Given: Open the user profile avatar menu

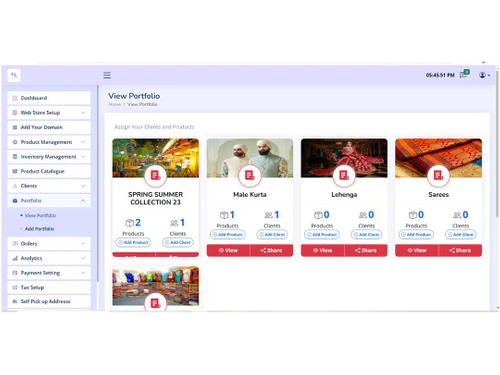Looking at the screenshot, I should (484, 75).
